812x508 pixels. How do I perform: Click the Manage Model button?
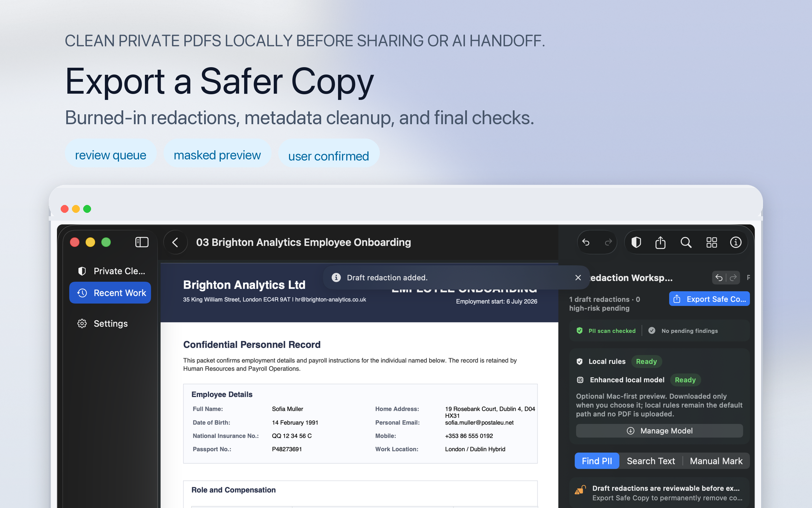[659, 431]
